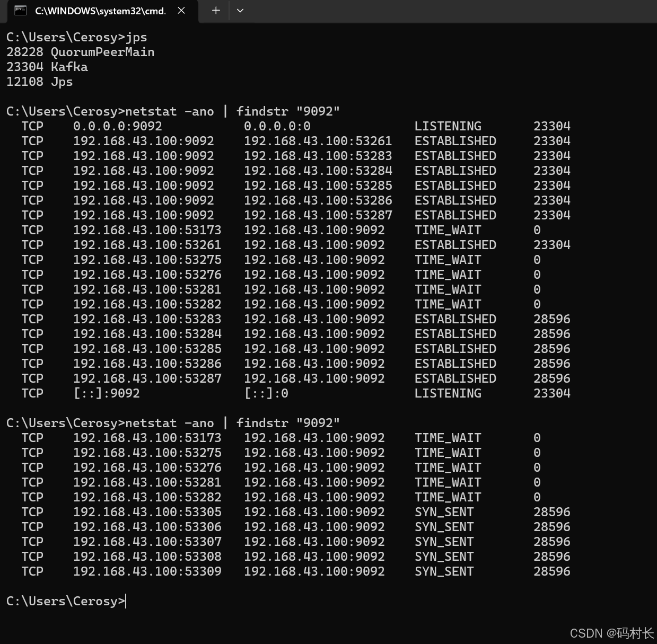Click the 0.0.0.0:0 foreign address

pyautogui.click(x=277, y=126)
